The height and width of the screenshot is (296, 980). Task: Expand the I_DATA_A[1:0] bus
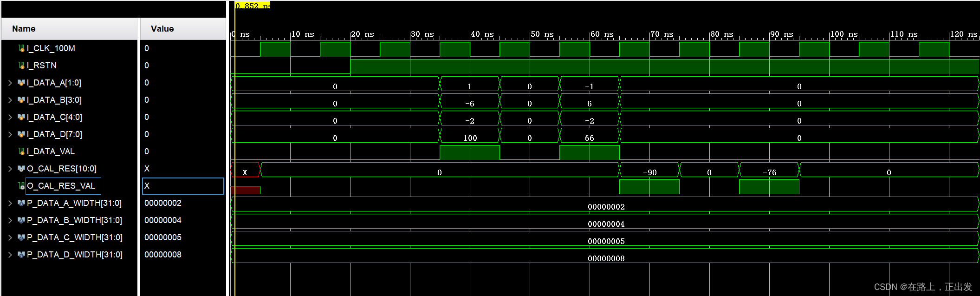10,83
